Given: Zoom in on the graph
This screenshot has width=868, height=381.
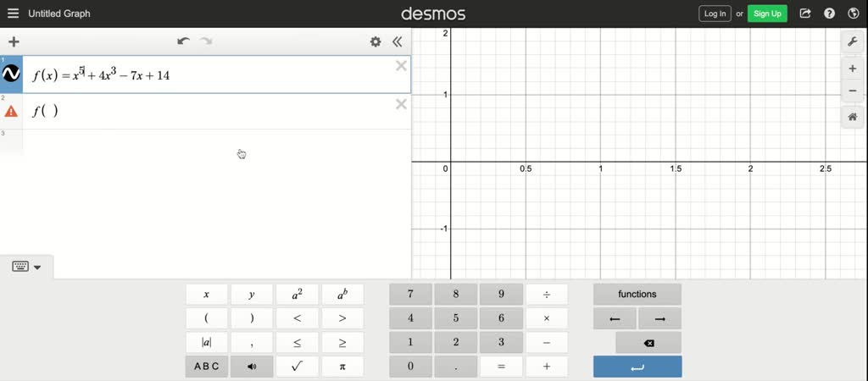Looking at the screenshot, I should [853, 69].
